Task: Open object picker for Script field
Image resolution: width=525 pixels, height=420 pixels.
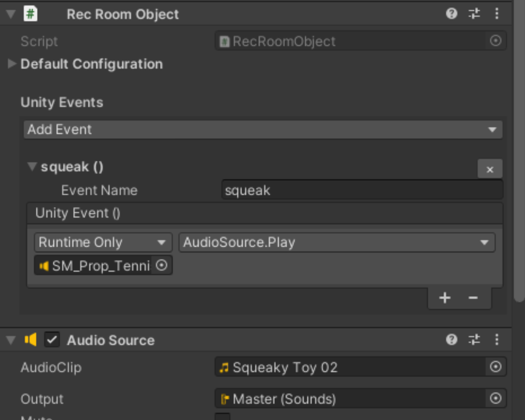Action: tap(495, 41)
